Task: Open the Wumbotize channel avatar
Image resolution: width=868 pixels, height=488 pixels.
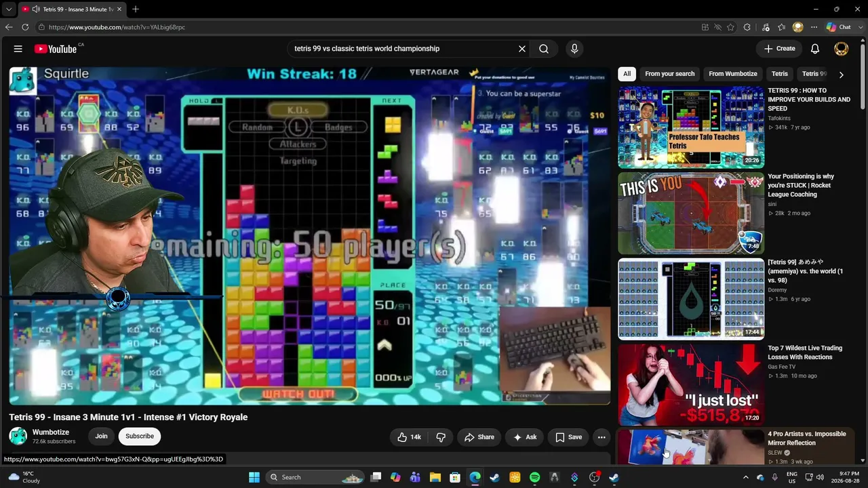Action: (x=18, y=436)
